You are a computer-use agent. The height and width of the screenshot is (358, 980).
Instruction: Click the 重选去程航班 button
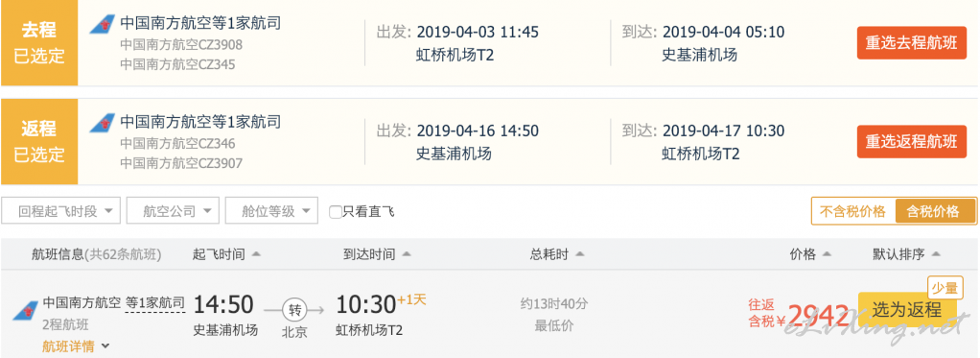point(911,43)
